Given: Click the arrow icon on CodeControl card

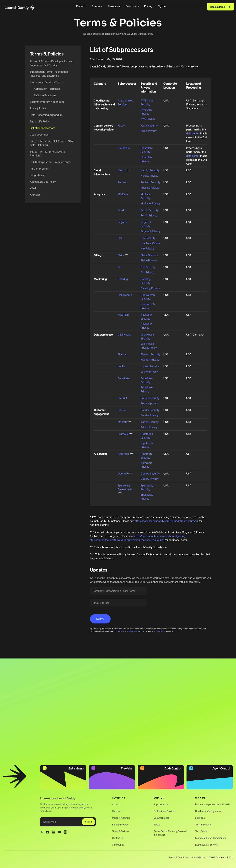Looking at the screenshot, I should click(x=142, y=768).
